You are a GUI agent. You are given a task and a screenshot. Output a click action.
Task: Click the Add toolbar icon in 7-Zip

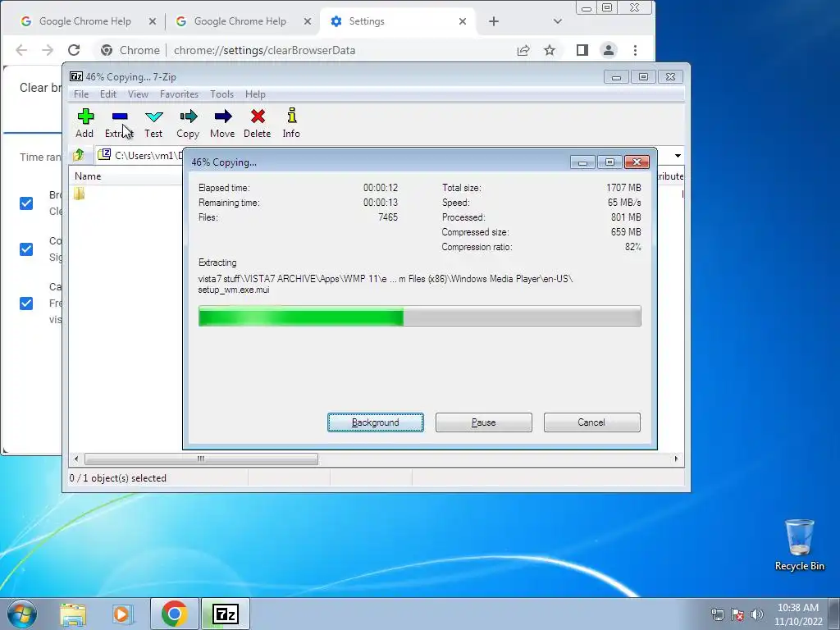(x=84, y=123)
